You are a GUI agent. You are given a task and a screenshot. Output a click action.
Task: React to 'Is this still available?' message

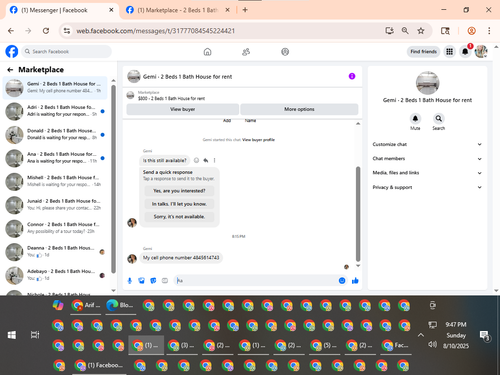[196, 160]
